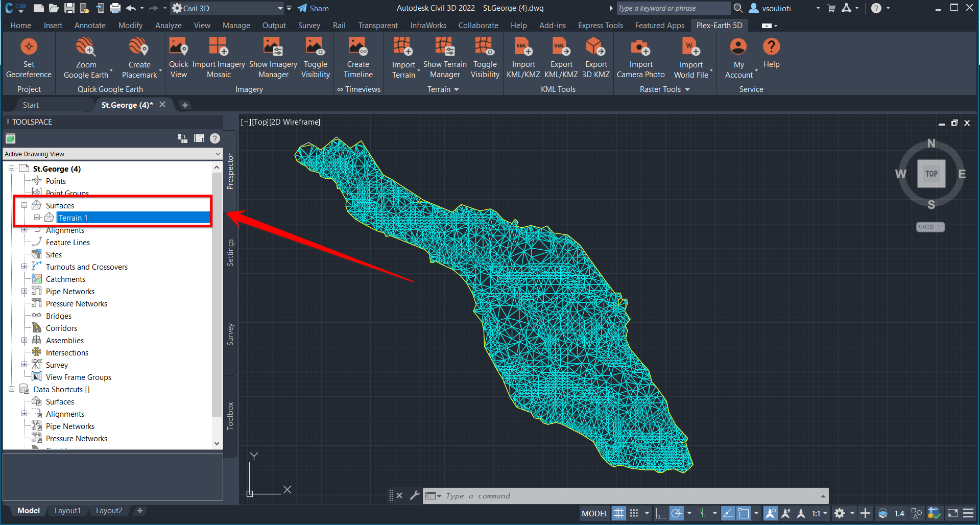980x525 pixels.
Task: Click Export 3D KMZ
Action: [x=596, y=58]
